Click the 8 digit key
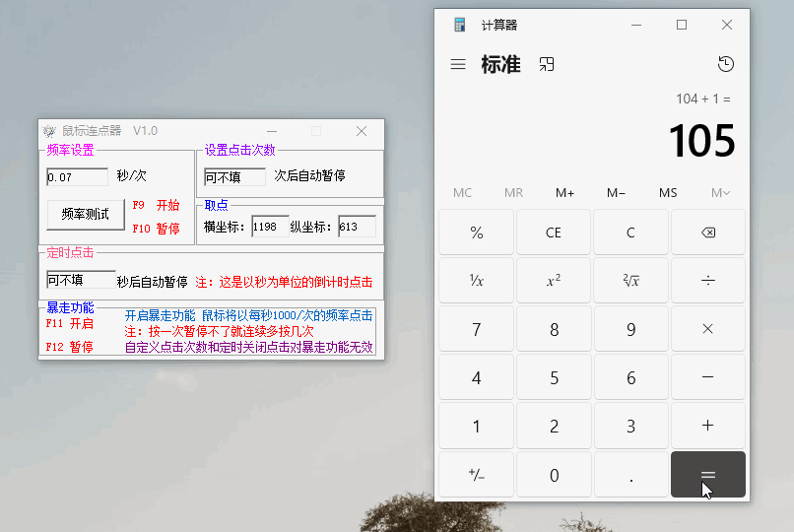Viewport: 794px width, 532px height. coord(554,329)
